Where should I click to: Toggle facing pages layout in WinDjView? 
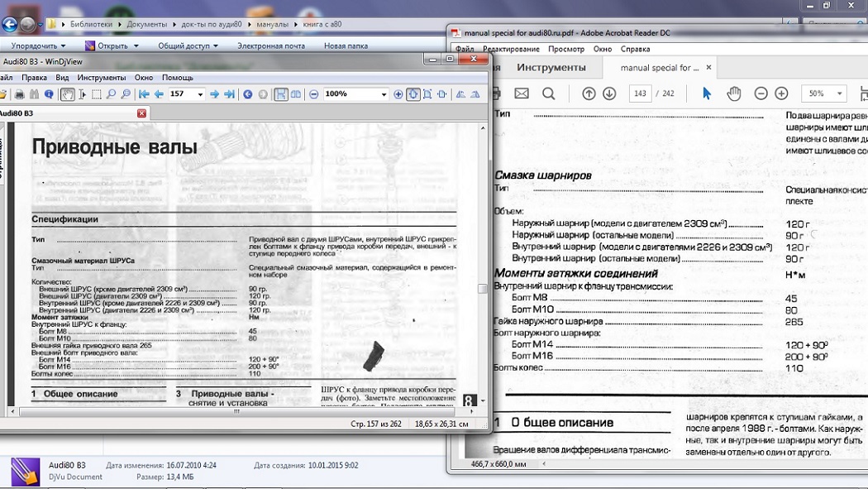[x=295, y=94]
